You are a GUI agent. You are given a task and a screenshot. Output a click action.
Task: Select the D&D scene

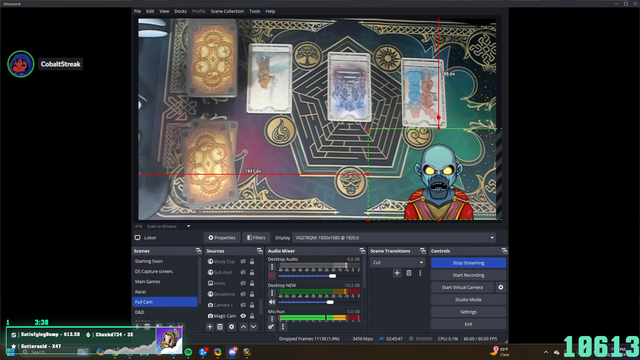(165, 312)
